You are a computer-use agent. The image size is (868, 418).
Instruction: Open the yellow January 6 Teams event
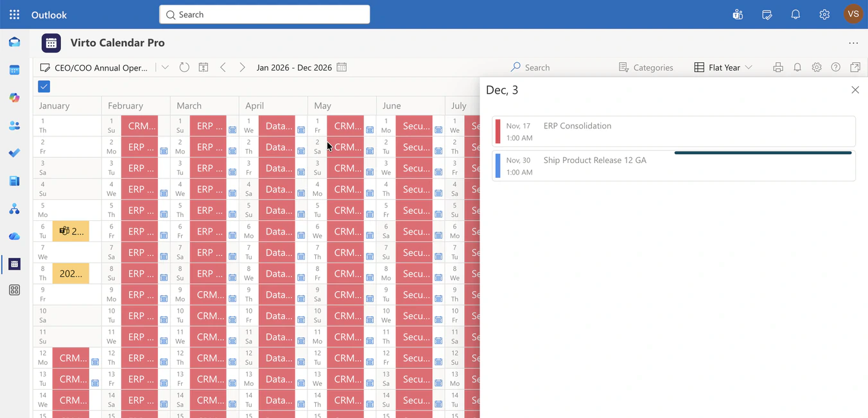(x=71, y=231)
